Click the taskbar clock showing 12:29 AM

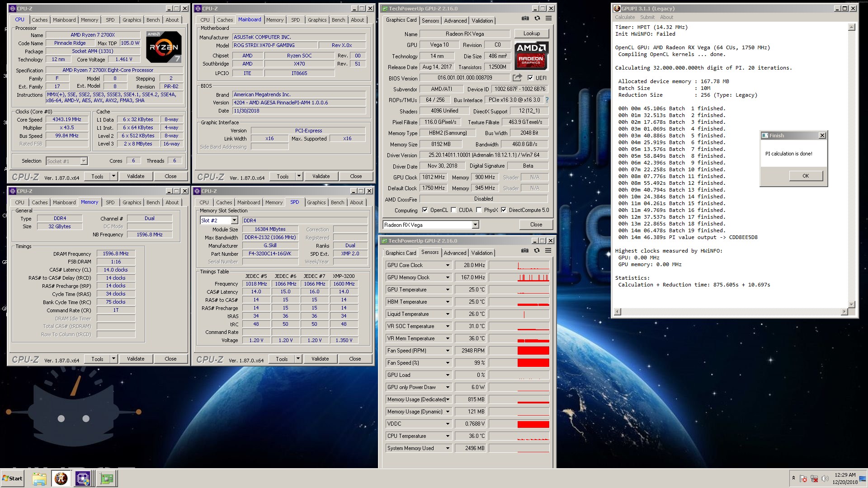(x=845, y=475)
